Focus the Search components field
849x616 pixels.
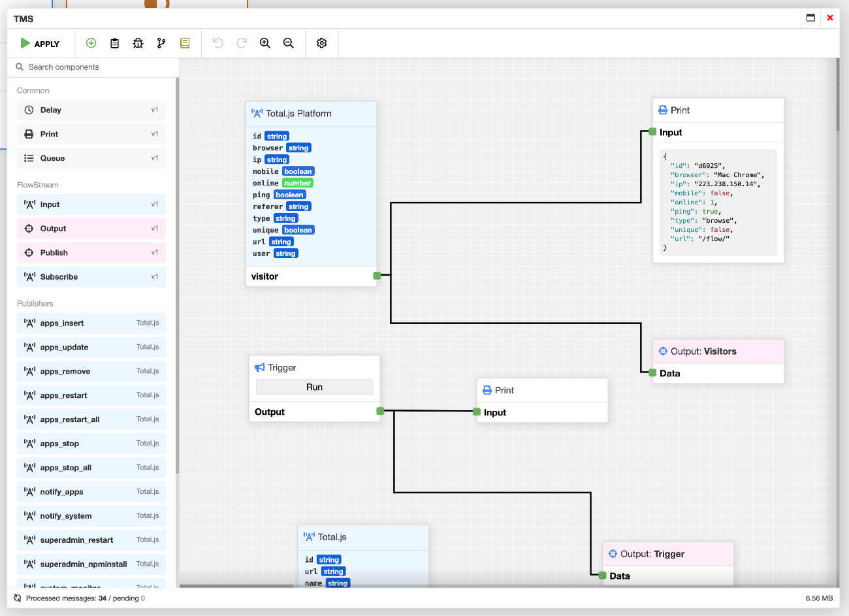coord(93,67)
